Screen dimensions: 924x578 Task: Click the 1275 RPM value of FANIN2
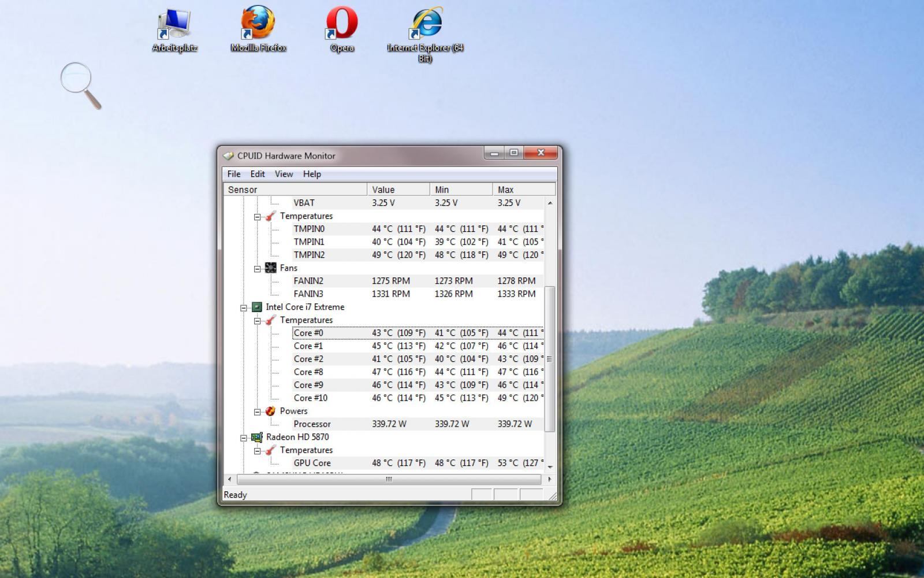(391, 281)
